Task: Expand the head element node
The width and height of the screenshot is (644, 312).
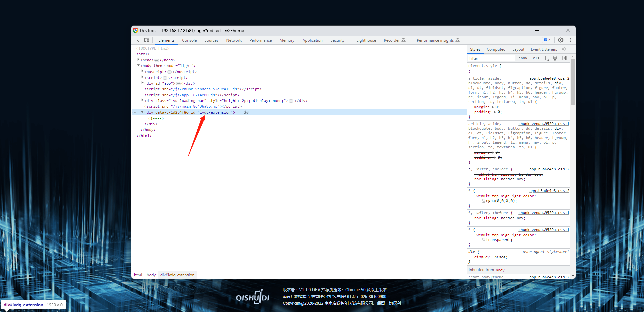Action: [138, 60]
